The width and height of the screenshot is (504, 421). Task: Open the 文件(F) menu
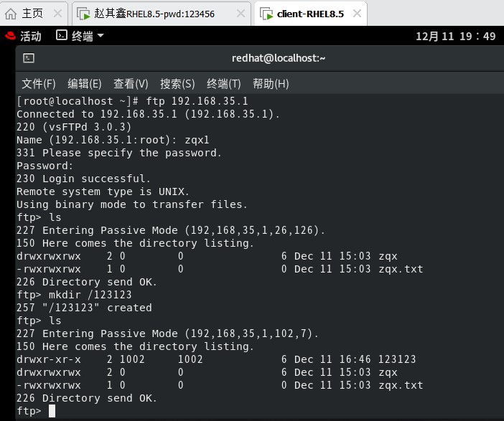39,84
